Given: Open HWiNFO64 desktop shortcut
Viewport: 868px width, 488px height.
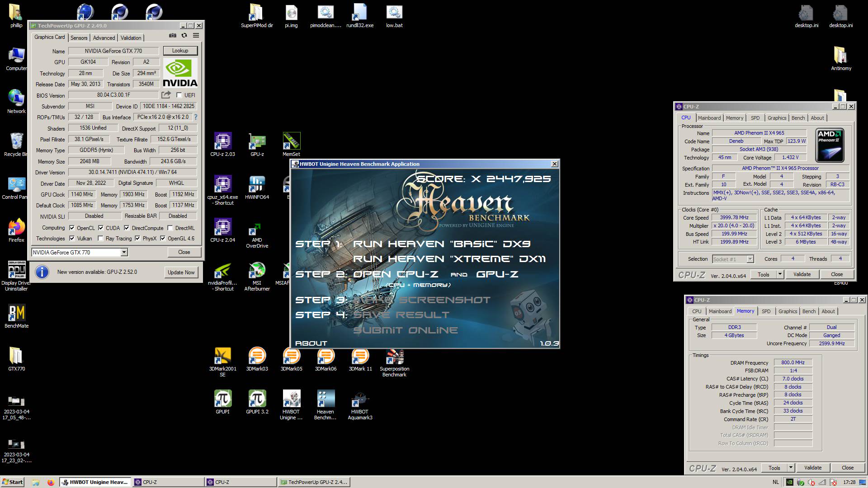Looking at the screenshot, I should click(257, 188).
